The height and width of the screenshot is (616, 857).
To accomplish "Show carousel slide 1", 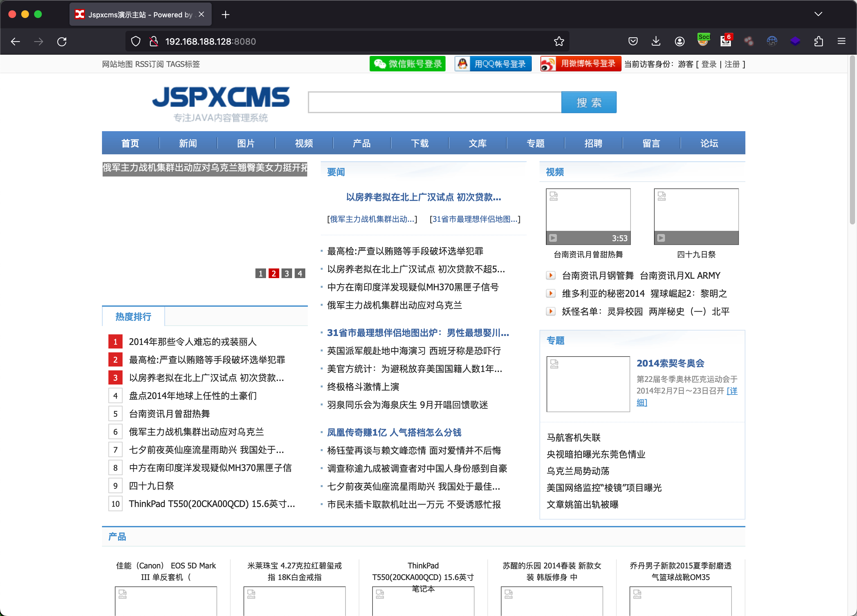I will pos(260,274).
